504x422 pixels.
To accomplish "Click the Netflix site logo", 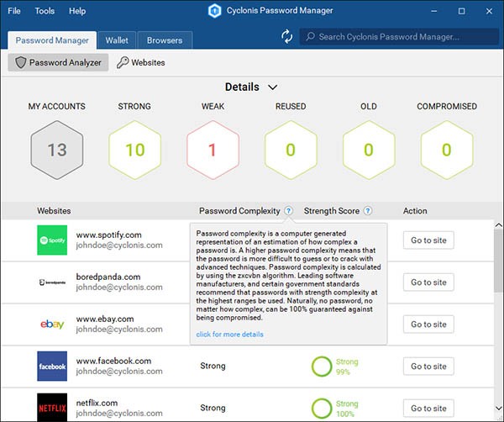I will click(x=52, y=408).
